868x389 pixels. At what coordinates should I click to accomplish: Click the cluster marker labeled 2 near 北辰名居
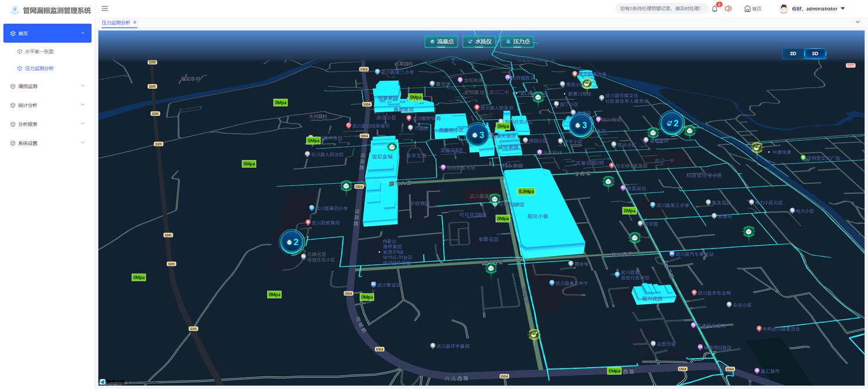292,242
